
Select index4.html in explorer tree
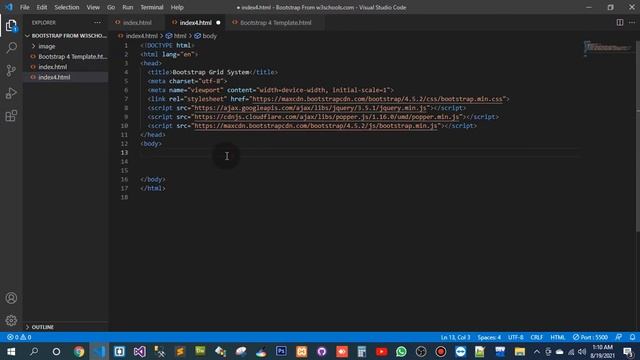pyautogui.click(x=65, y=77)
